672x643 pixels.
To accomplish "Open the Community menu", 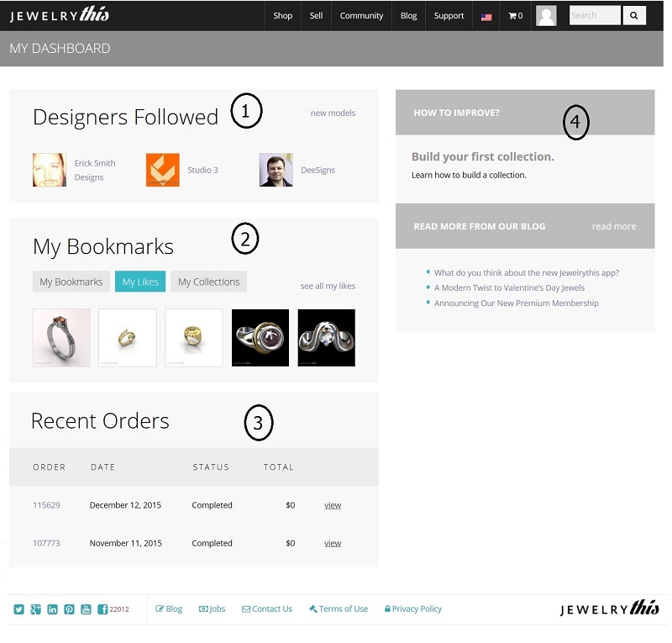I will [361, 16].
